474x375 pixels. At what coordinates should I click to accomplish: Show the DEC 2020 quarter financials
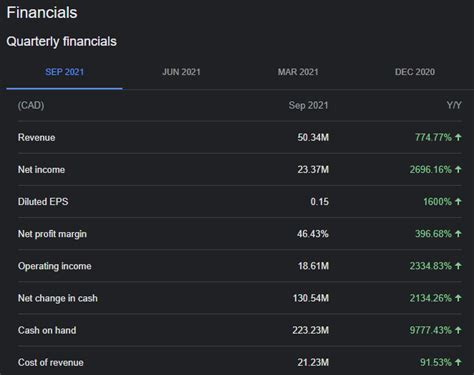[x=415, y=72]
